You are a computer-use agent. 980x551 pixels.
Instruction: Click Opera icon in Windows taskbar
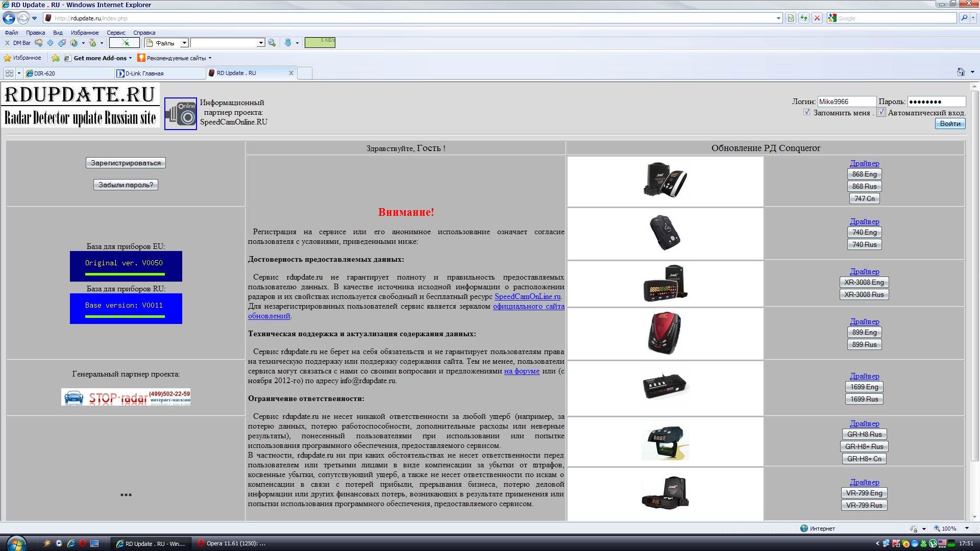[x=82, y=543]
